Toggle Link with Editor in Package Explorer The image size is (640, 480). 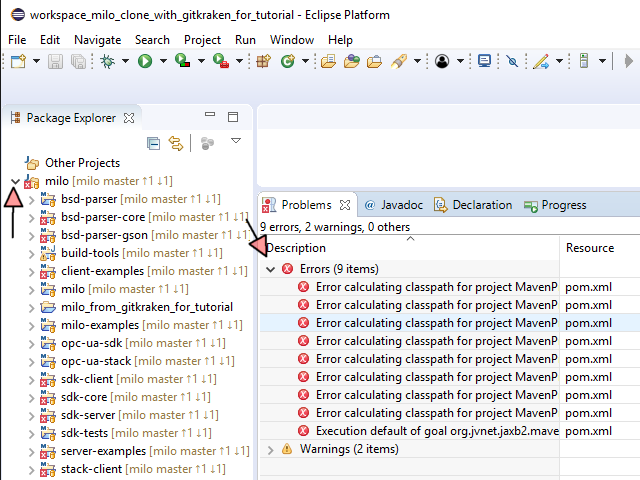[176, 143]
